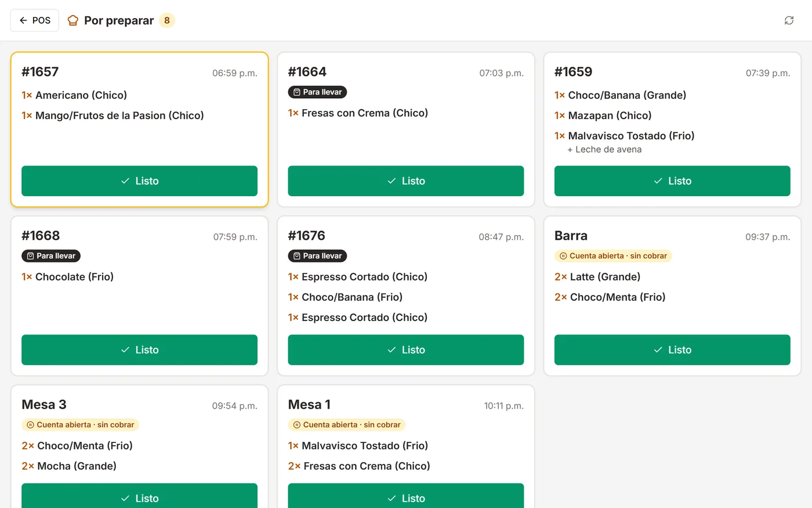Click the Latte (Grande) item

pyautogui.click(x=605, y=277)
